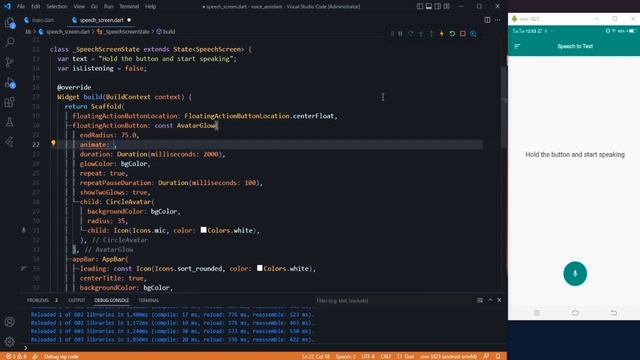Switch to Terminal panel tab
Viewport: 640px width, 360px height.
tap(149, 300)
